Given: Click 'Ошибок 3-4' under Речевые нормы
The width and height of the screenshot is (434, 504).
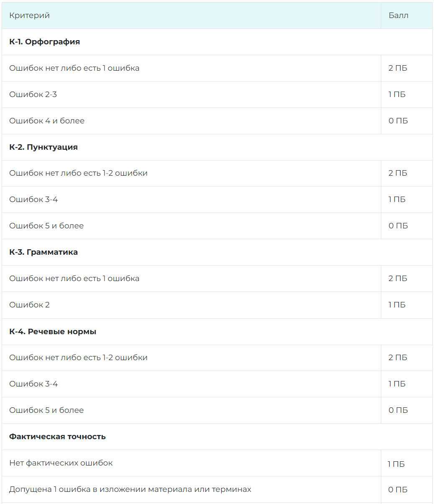Looking at the screenshot, I should [x=33, y=384].
